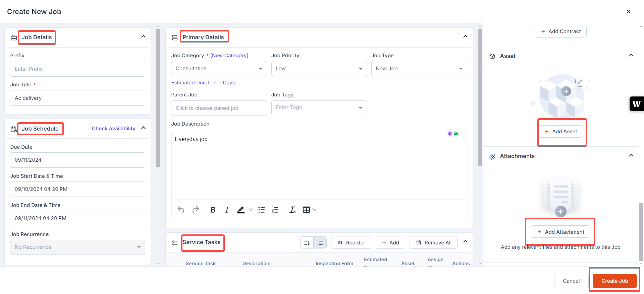Open the Job Category dropdown

219,69
